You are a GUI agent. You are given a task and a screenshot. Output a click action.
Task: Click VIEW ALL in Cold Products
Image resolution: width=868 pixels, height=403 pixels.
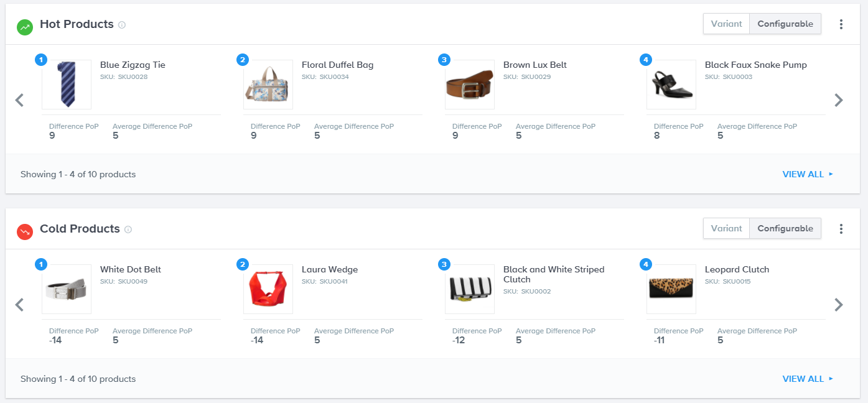tap(808, 379)
